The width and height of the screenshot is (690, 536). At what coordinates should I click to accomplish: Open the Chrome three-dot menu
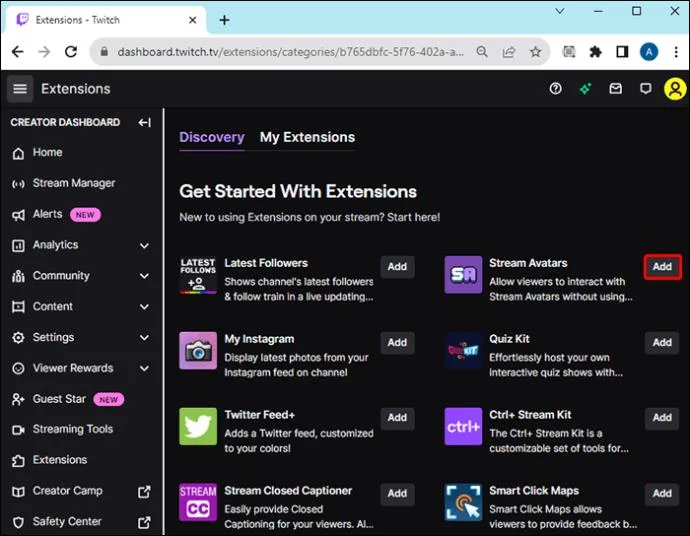(x=676, y=52)
